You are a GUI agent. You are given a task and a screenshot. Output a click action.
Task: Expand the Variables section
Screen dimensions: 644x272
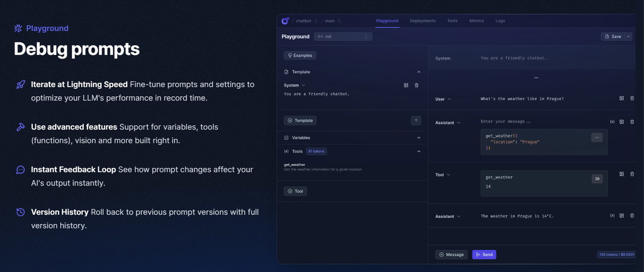pyautogui.click(x=419, y=138)
